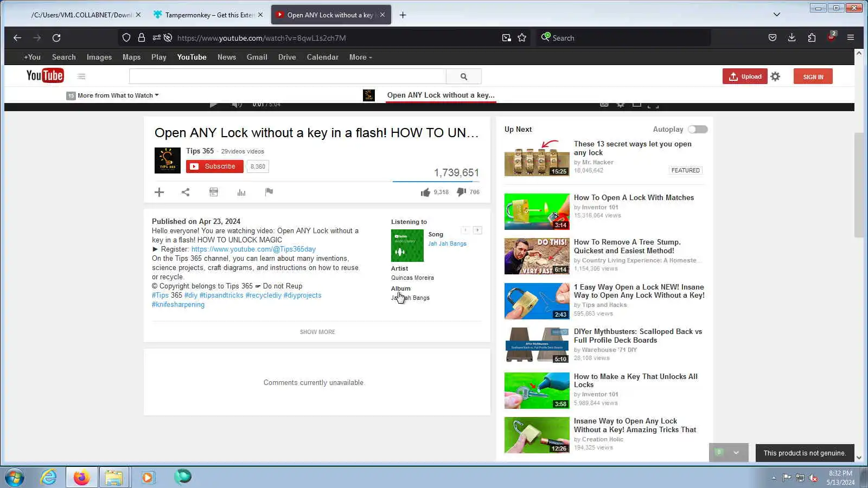Expand the More dropdown in Google bar
The height and width of the screenshot is (488, 868).
(x=361, y=57)
